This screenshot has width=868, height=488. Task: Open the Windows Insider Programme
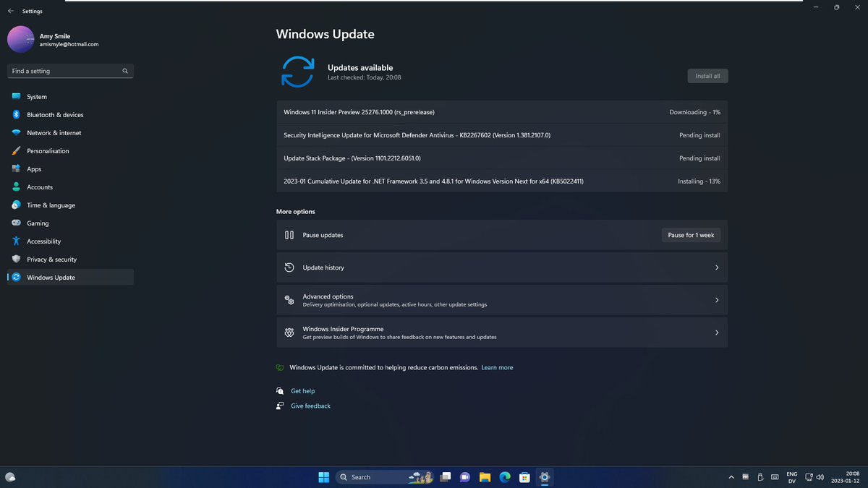(502, 333)
